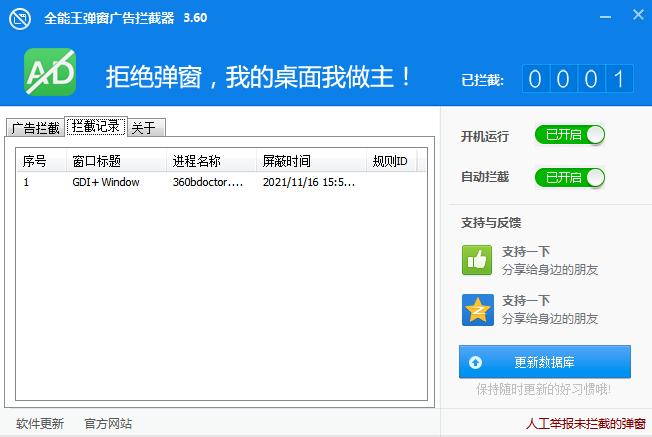Click the green AD blocker logo
The image size is (652, 437).
(x=50, y=76)
